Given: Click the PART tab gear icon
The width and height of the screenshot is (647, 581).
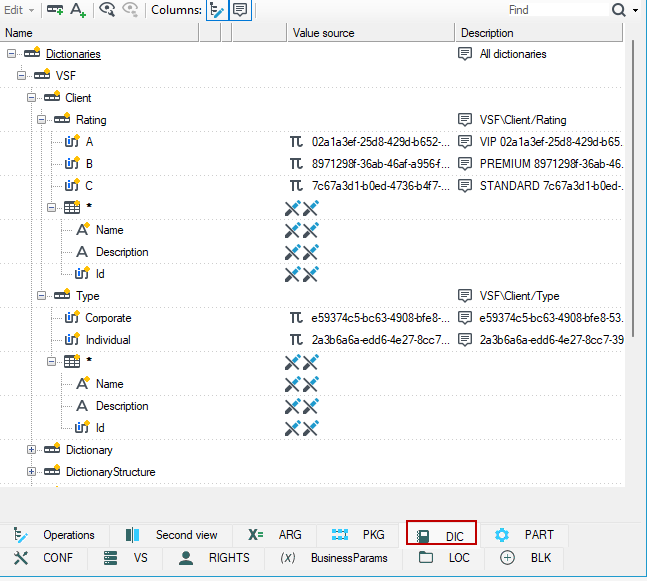Looking at the screenshot, I should pyautogui.click(x=502, y=535).
